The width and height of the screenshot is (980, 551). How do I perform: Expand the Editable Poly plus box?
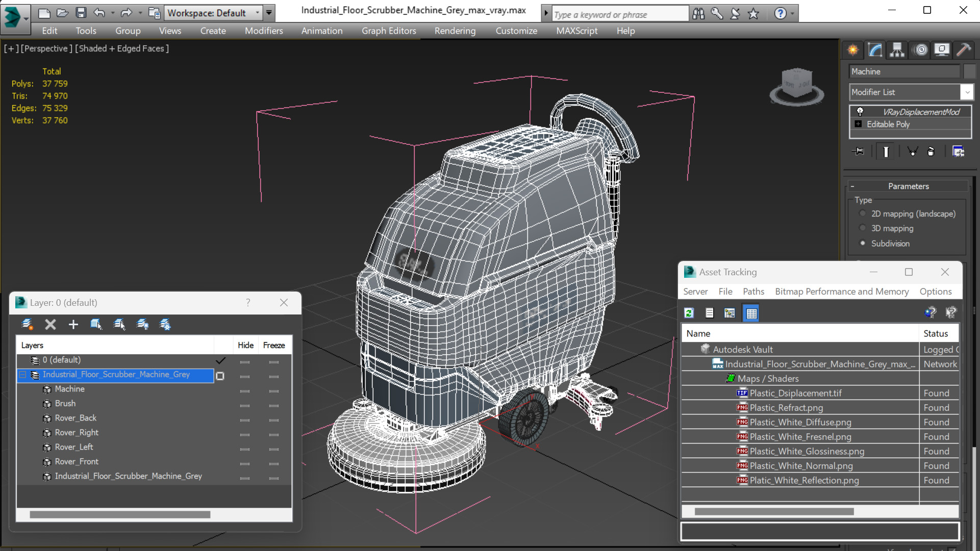858,124
